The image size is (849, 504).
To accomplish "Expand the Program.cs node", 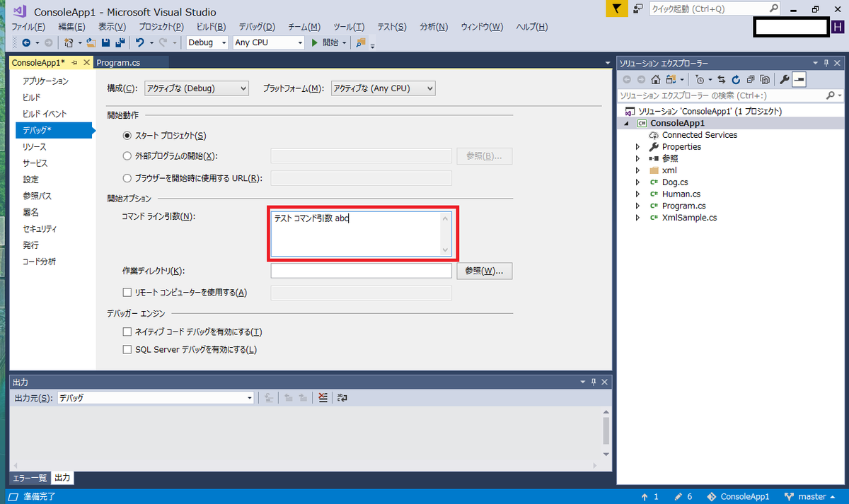I will [x=637, y=206].
